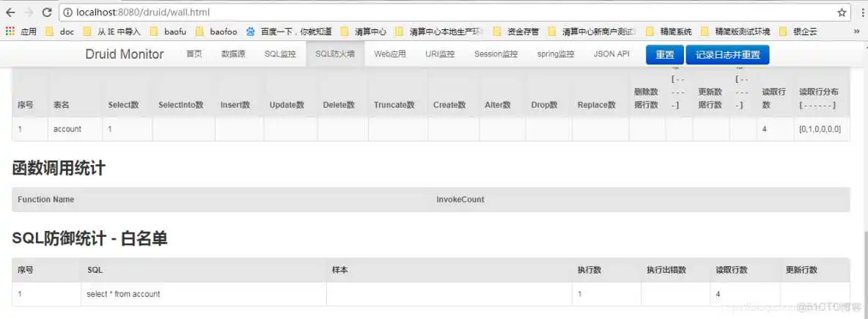This screenshot has height=319, width=868.
Task: Click the 重置 reset button
Action: coord(665,55)
